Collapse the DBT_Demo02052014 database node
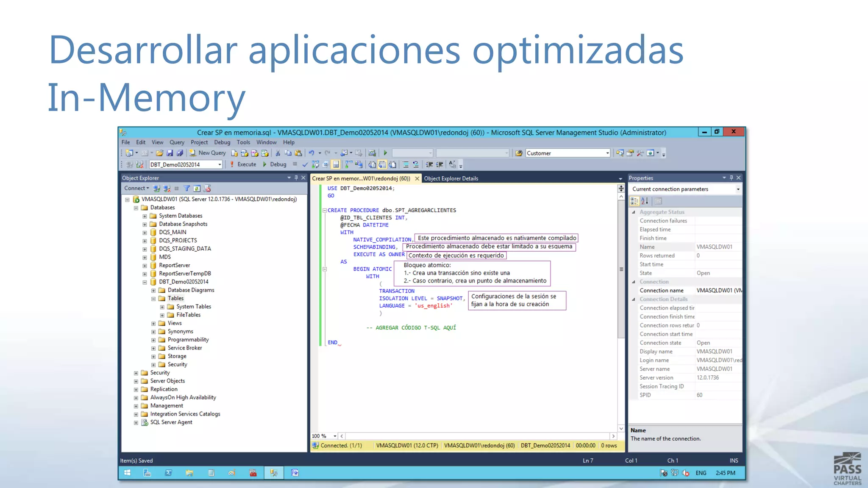This screenshot has width=868, height=488. pyautogui.click(x=145, y=282)
